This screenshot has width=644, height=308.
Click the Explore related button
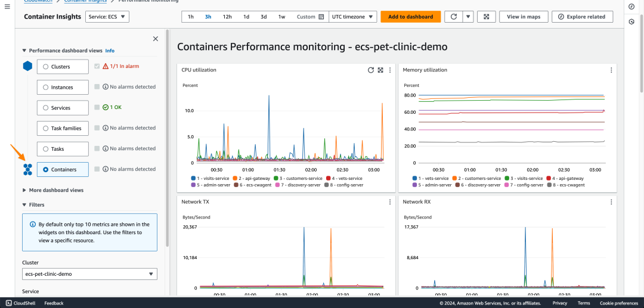click(x=583, y=17)
